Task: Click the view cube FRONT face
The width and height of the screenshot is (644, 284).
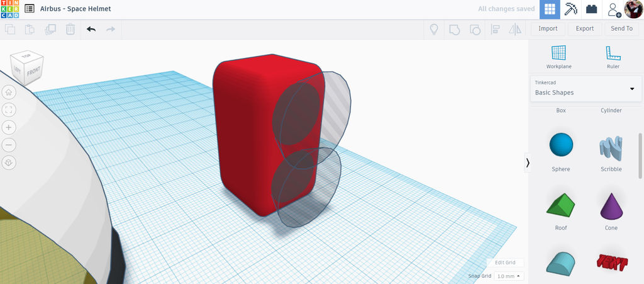Action: 33,72
